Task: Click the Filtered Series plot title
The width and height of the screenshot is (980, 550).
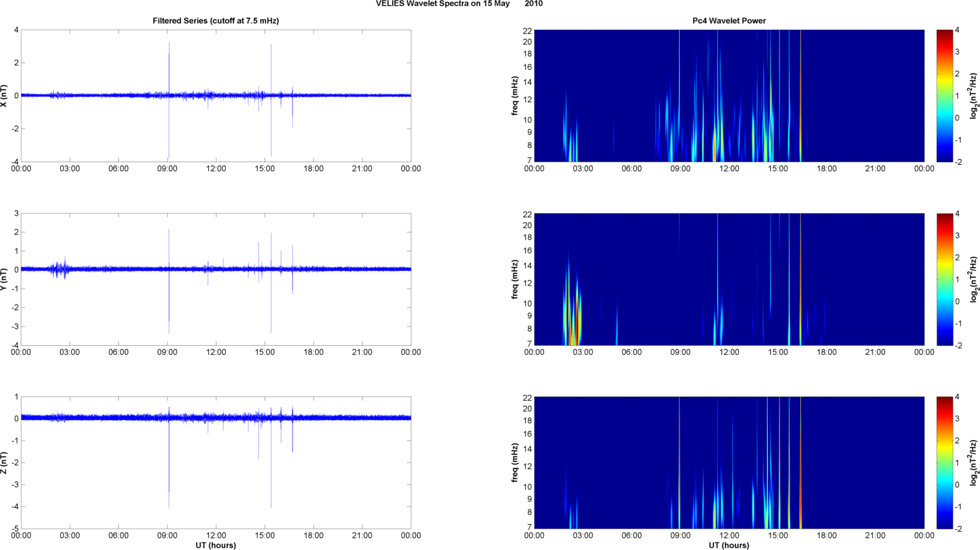Action: click(215, 21)
